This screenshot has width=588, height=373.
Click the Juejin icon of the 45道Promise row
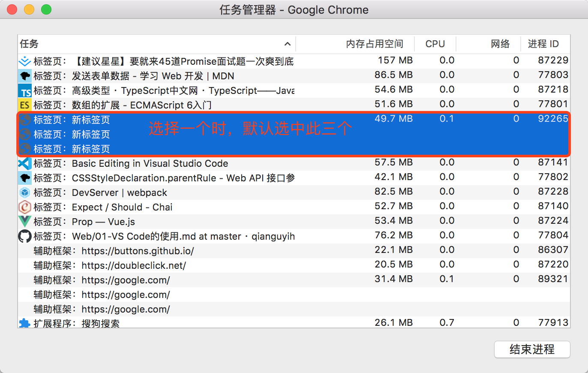click(25, 61)
